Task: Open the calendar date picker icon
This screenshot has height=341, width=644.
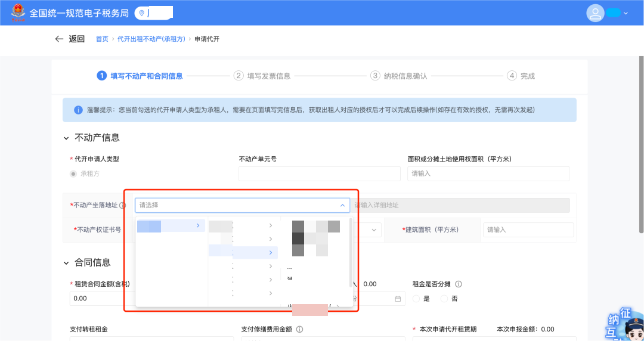Action: click(x=398, y=299)
